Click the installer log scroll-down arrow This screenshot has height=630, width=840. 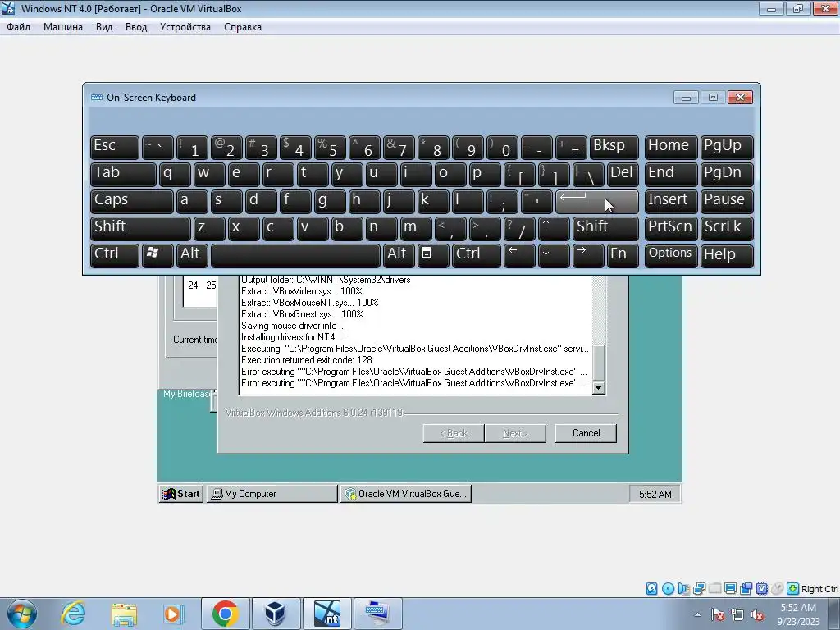(599, 388)
